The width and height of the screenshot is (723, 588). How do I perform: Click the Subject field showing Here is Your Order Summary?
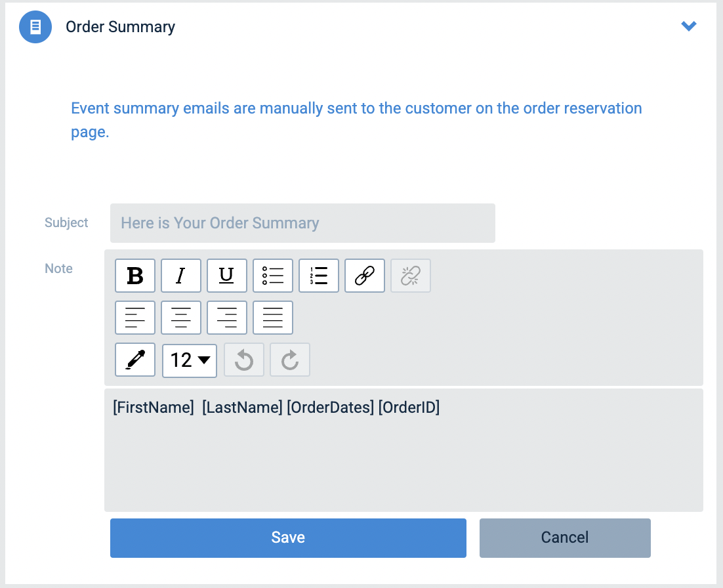[302, 223]
